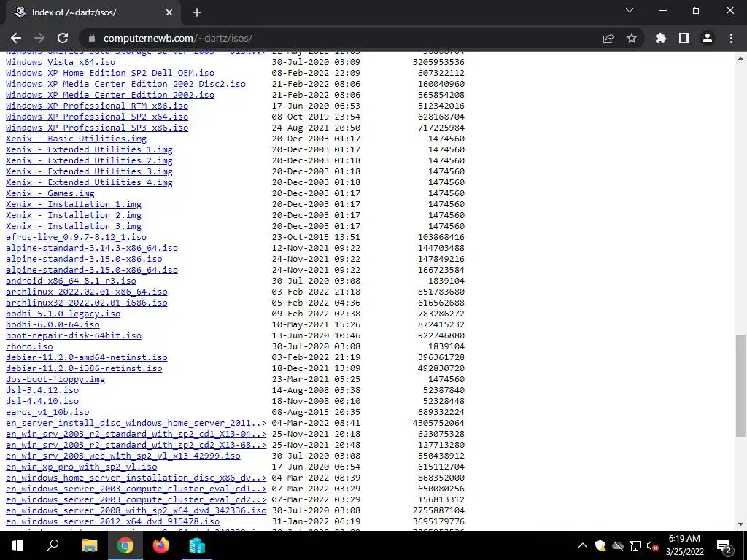Download debian-11.2.0-i386-netinst.iso

tap(84, 368)
